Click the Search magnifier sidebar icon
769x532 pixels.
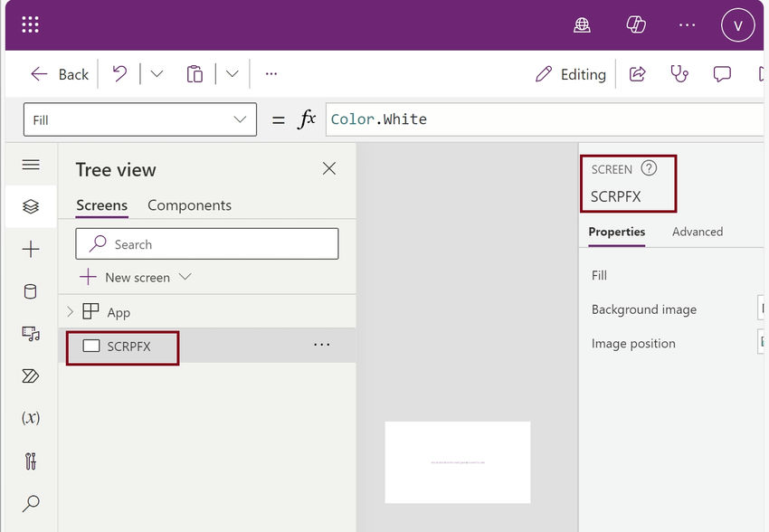coord(31,504)
